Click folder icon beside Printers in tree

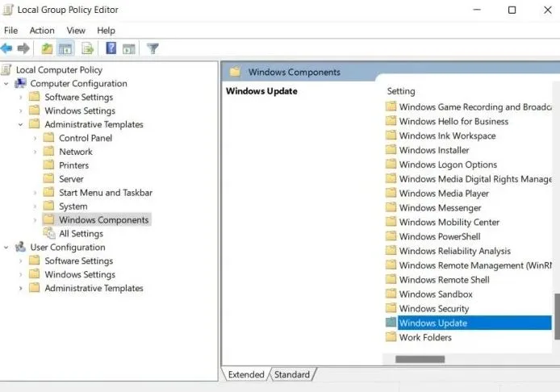tap(48, 165)
